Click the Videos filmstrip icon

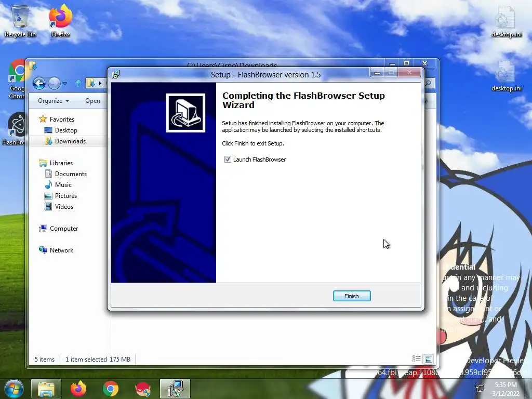click(x=48, y=206)
